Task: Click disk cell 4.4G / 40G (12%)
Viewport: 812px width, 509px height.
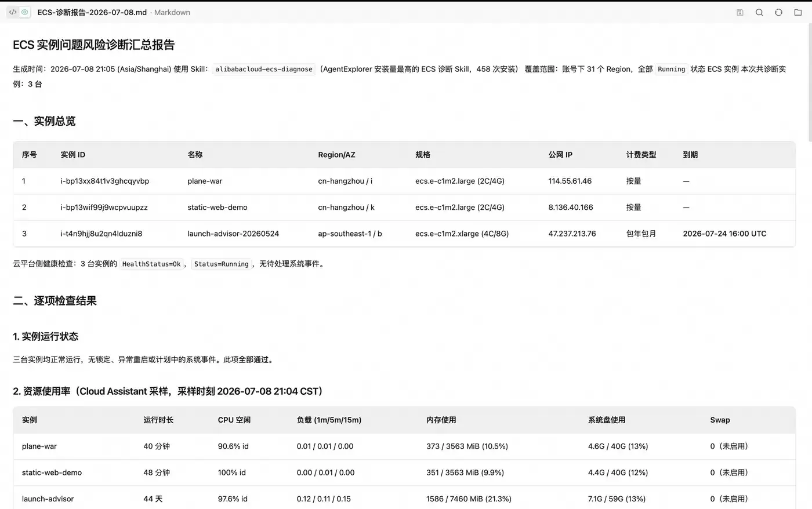Action: tap(618, 472)
